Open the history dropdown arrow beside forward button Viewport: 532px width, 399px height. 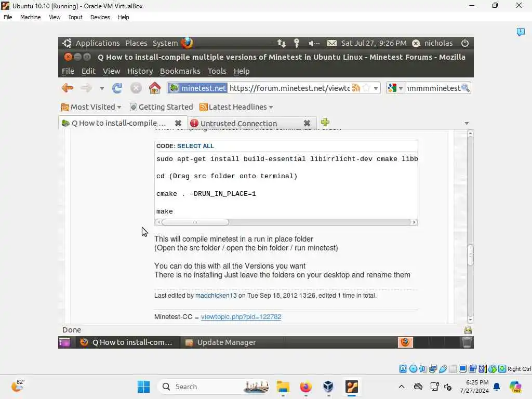[102, 88]
